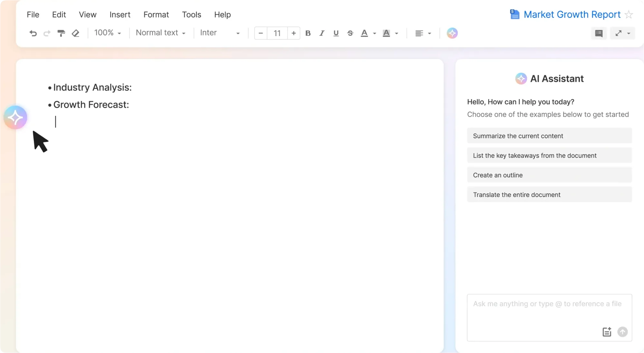
Task: Click the AI Assistant heading text
Action: pyautogui.click(x=557, y=79)
